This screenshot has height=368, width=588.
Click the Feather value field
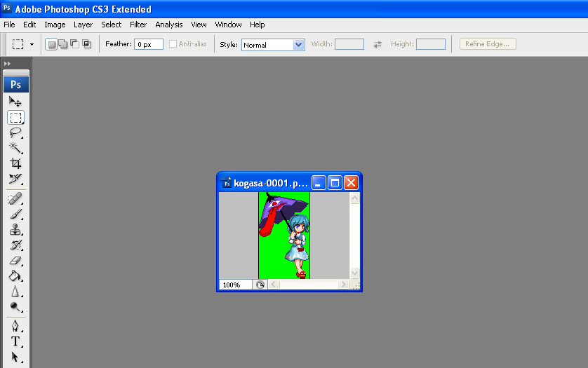(149, 44)
